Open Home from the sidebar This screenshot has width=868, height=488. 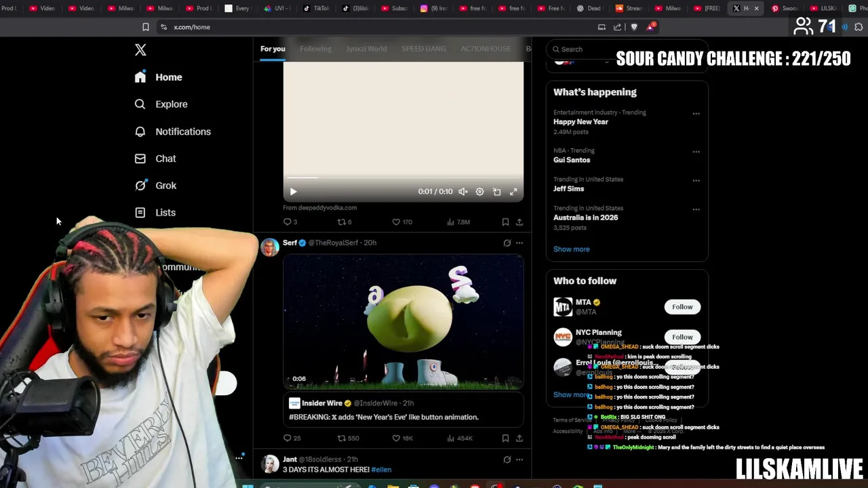158,77
